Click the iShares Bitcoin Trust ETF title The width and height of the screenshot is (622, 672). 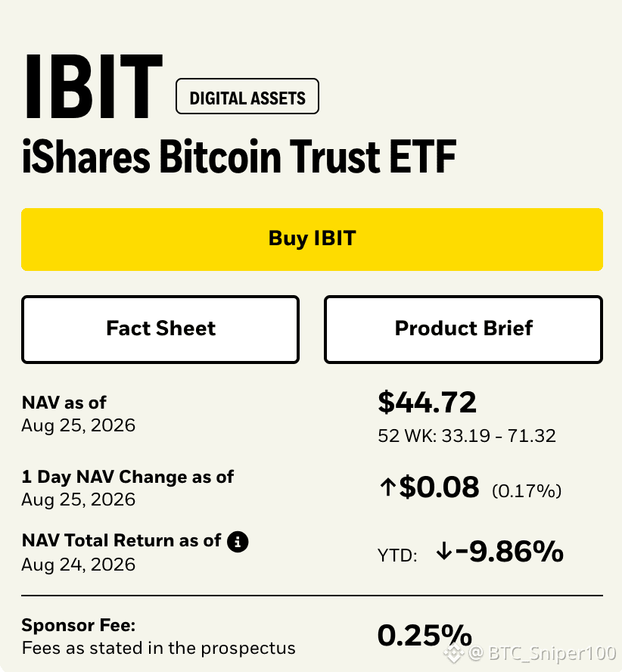pos(239,157)
